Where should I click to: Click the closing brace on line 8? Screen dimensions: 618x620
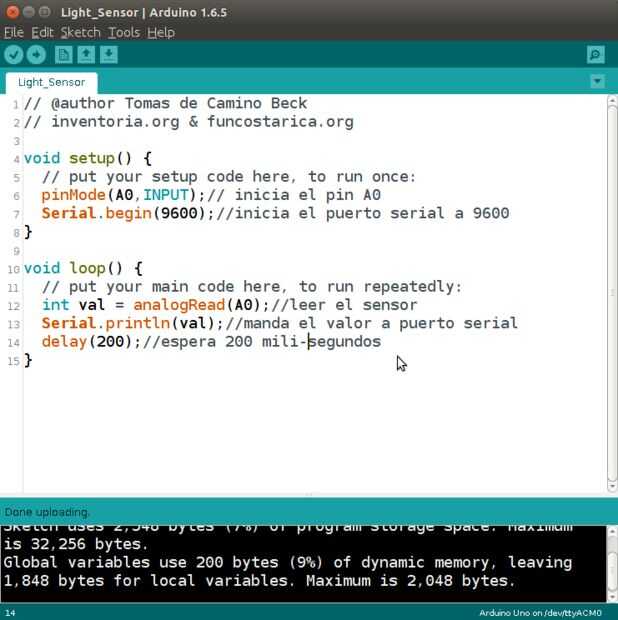click(x=28, y=232)
